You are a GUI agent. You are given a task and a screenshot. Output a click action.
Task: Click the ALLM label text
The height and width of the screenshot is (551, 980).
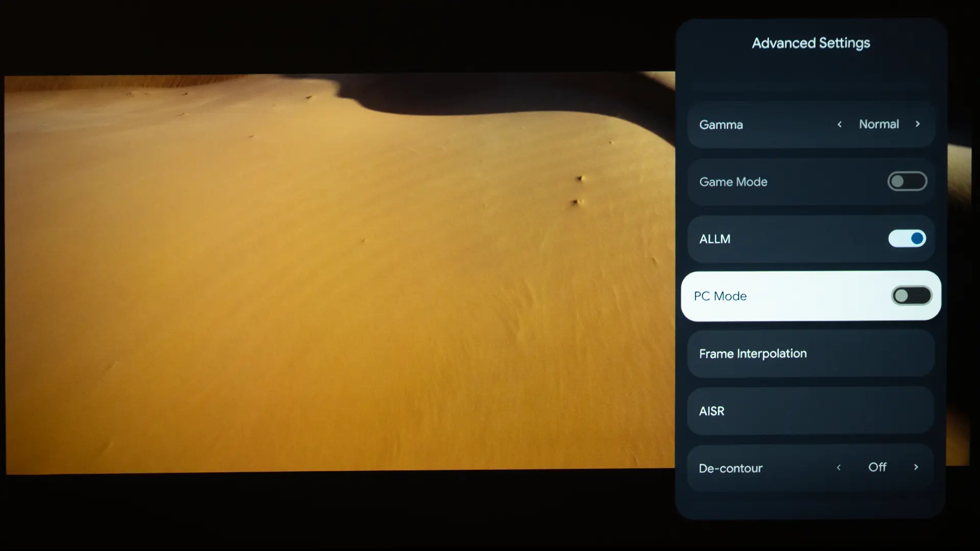(x=715, y=239)
